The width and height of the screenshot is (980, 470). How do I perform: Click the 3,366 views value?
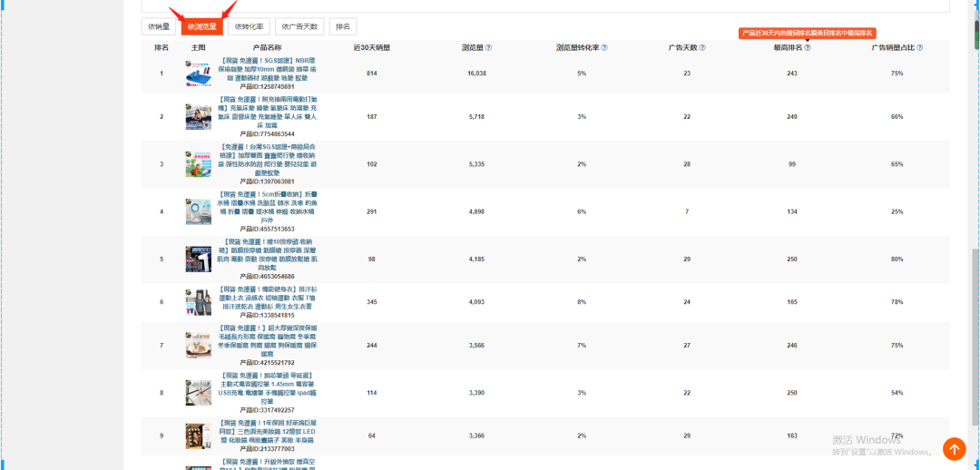(476, 436)
